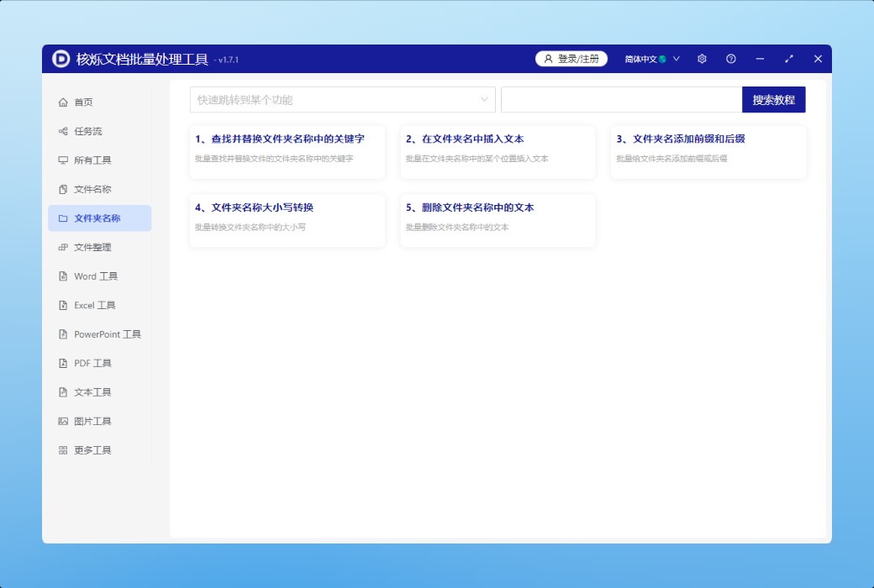Click the Excel 工具 file icon
Image resolution: width=874 pixels, height=588 pixels.
click(63, 306)
